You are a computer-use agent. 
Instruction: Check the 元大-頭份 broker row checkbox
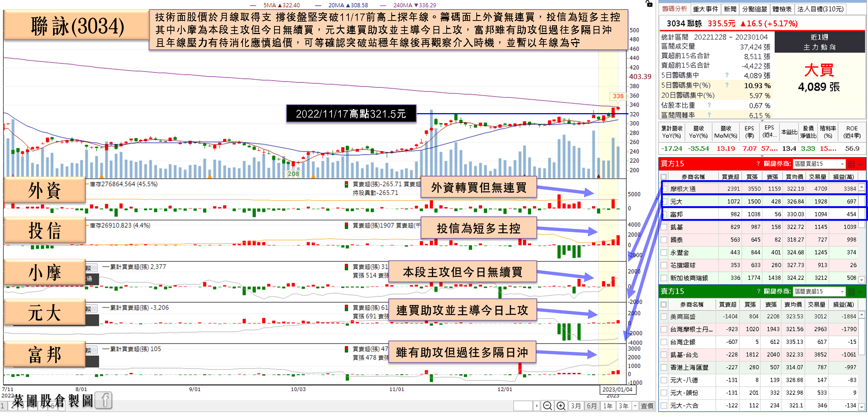click(x=664, y=393)
